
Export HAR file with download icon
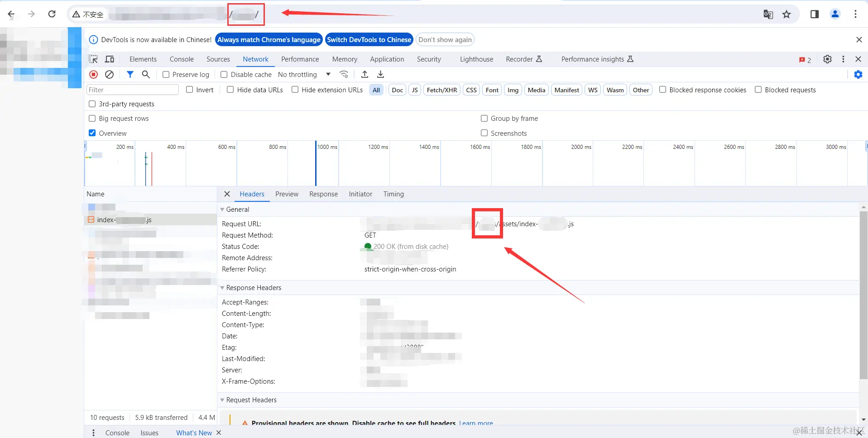(x=381, y=75)
